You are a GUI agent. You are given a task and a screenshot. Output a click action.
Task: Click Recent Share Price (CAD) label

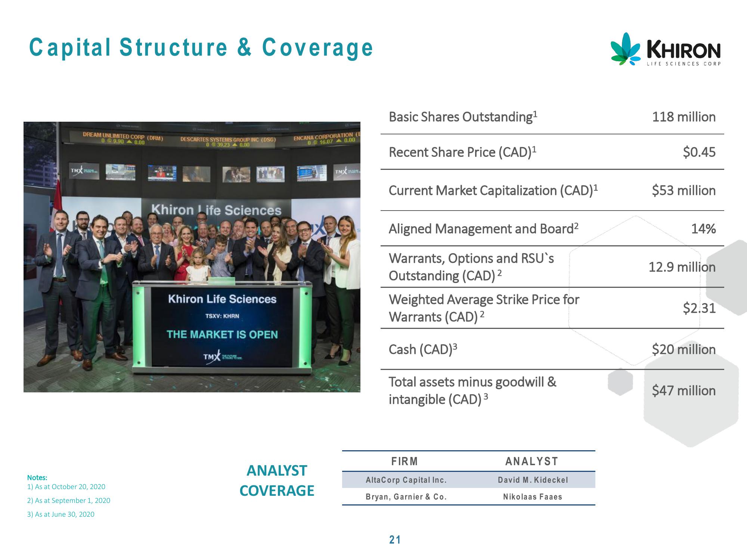[463, 152]
